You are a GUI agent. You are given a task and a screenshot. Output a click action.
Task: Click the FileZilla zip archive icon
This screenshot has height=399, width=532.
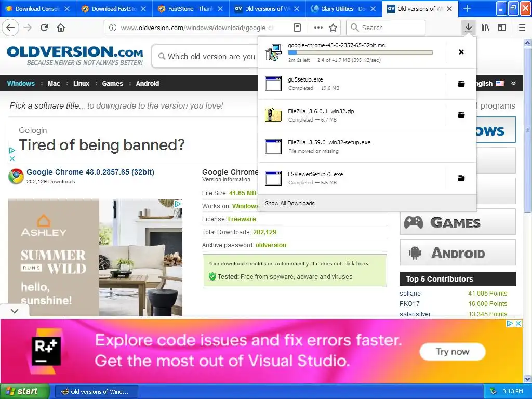click(x=273, y=115)
